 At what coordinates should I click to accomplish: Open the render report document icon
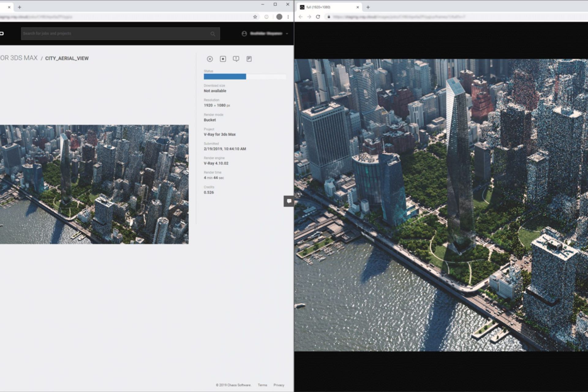249,59
